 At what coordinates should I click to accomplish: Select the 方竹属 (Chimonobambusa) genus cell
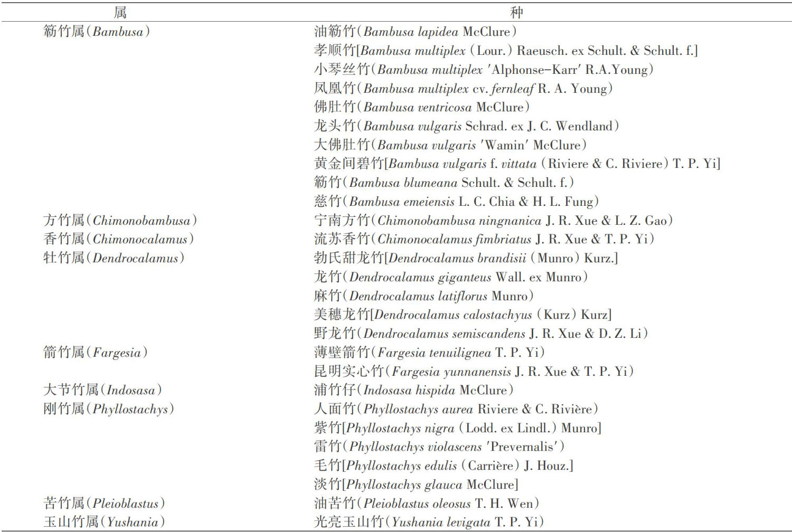point(120,221)
